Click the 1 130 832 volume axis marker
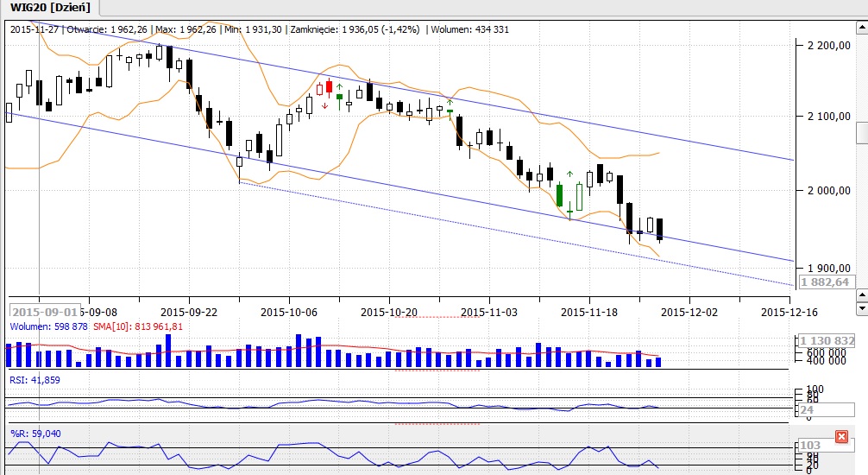 826,340
